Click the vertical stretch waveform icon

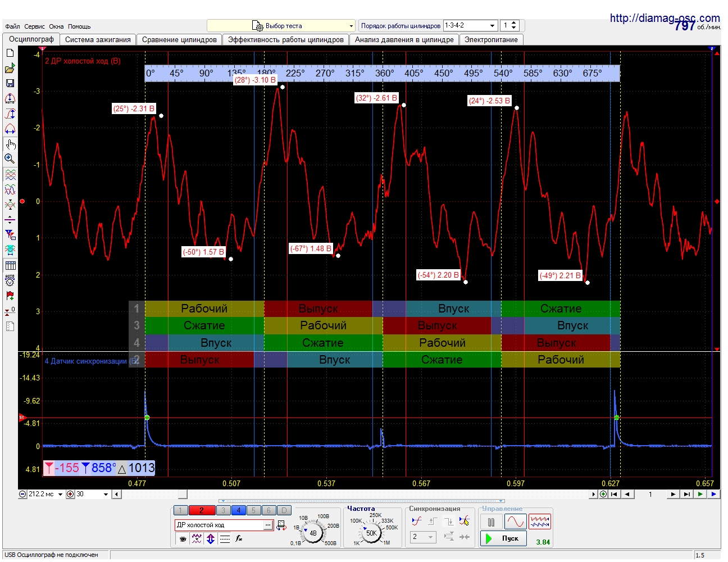pos(10,114)
